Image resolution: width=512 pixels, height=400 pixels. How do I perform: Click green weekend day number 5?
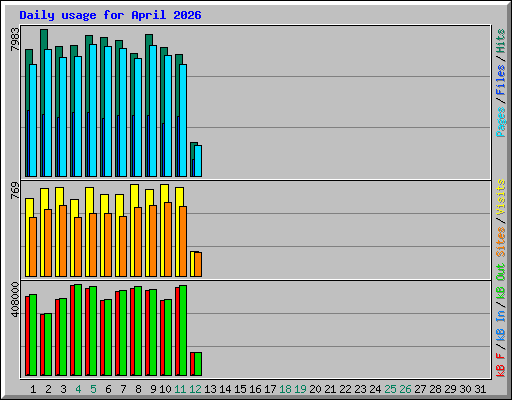tap(93, 389)
